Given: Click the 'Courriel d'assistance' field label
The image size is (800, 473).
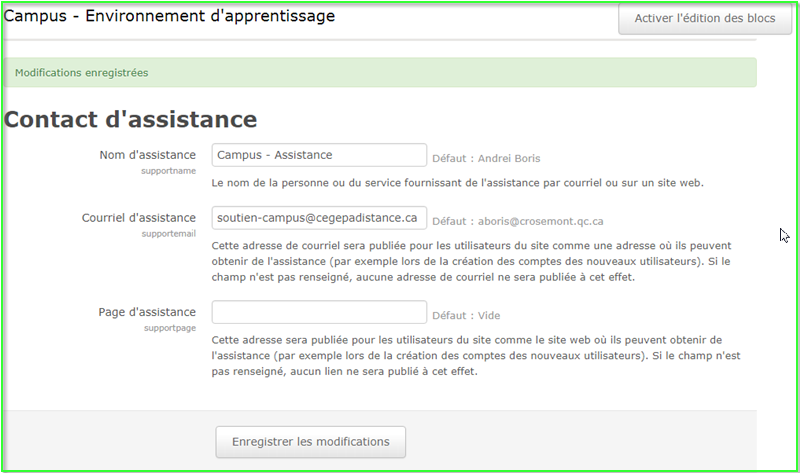Looking at the screenshot, I should (138, 218).
